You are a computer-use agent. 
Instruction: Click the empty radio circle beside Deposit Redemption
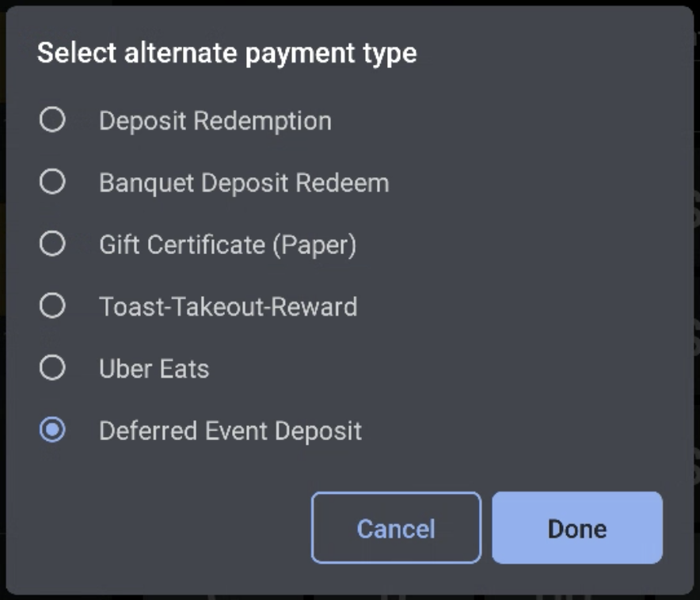pyautogui.click(x=52, y=120)
